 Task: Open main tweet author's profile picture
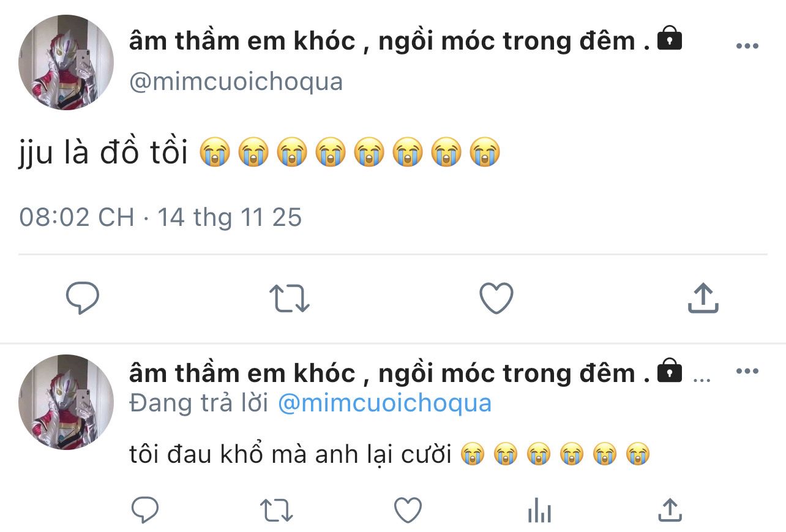click(66, 62)
